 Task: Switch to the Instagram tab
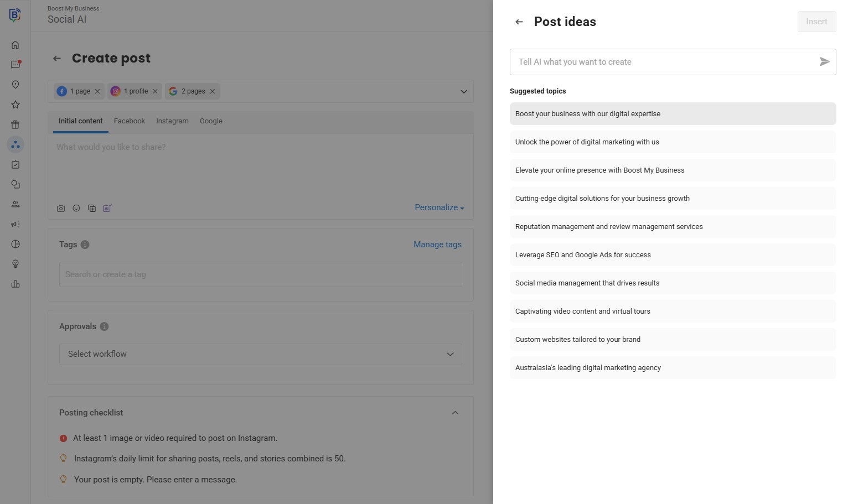172,121
